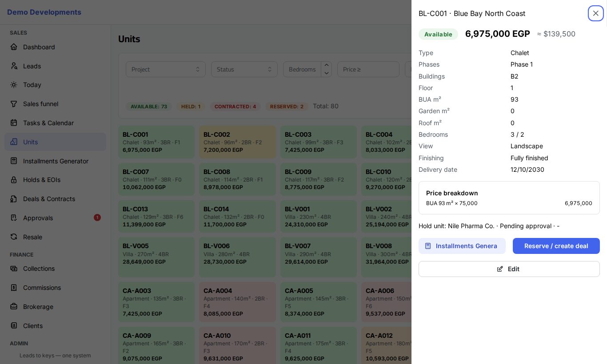This screenshot has height=364, width=607.
Task: Click the CONTRACTED: 4 status chip
Action: click(x=235, y=107)
